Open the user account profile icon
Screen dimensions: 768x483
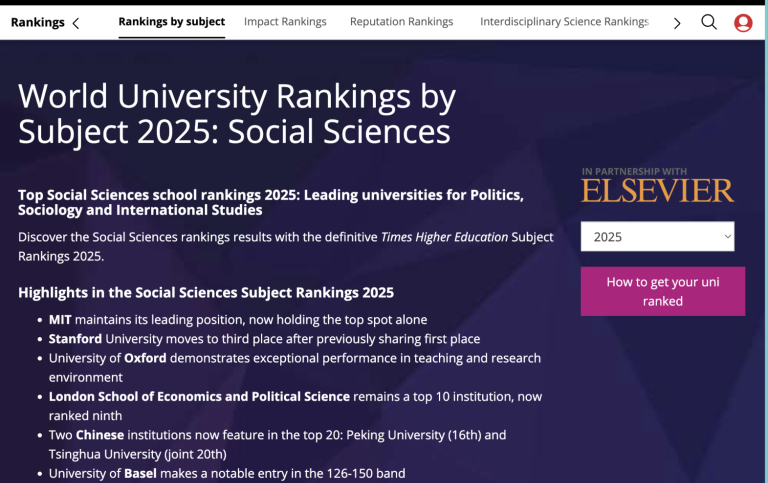[x=743, y=22]
